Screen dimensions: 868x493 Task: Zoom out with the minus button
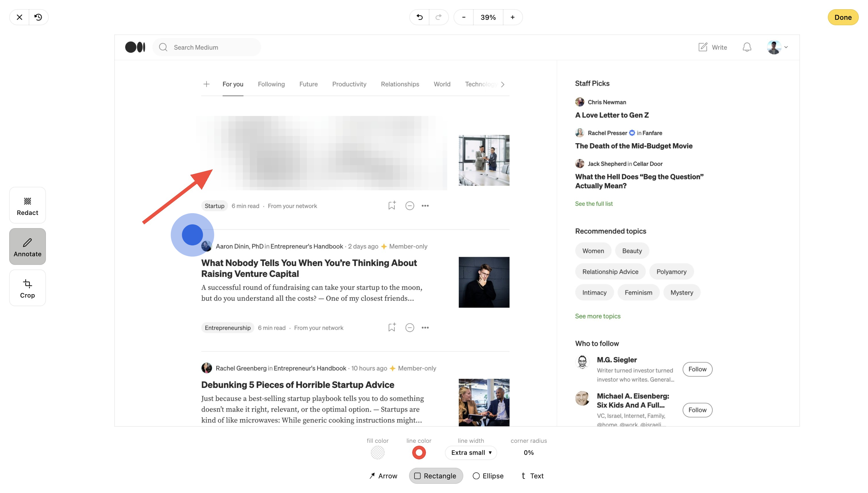coord(464,17)
